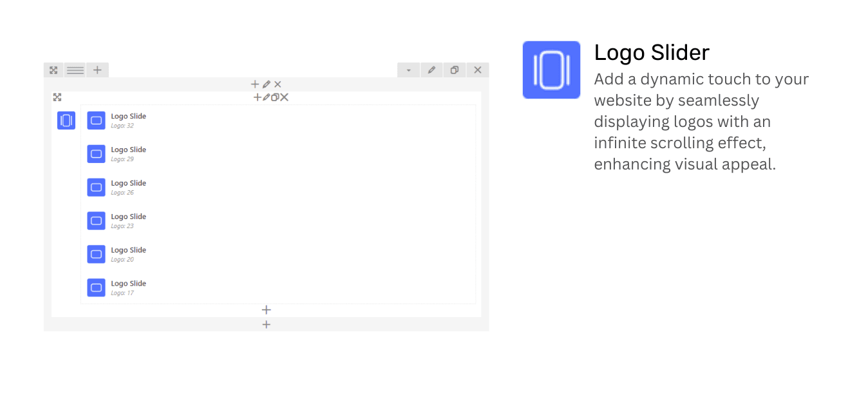Edit the Logo Slider element pencil
Viewport: 868px width, 397px height.
pyautogui.click(x=266, y=97)
